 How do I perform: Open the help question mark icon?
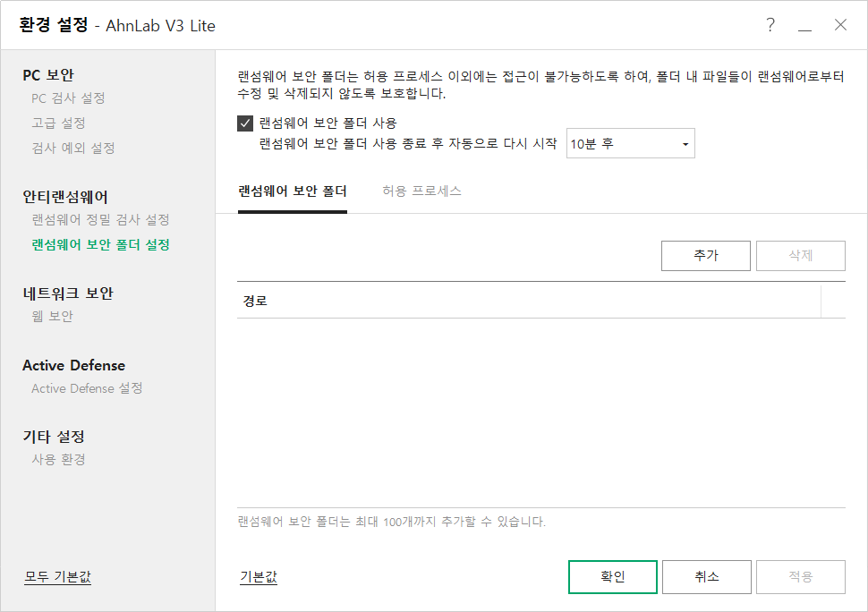coord(770,25)
